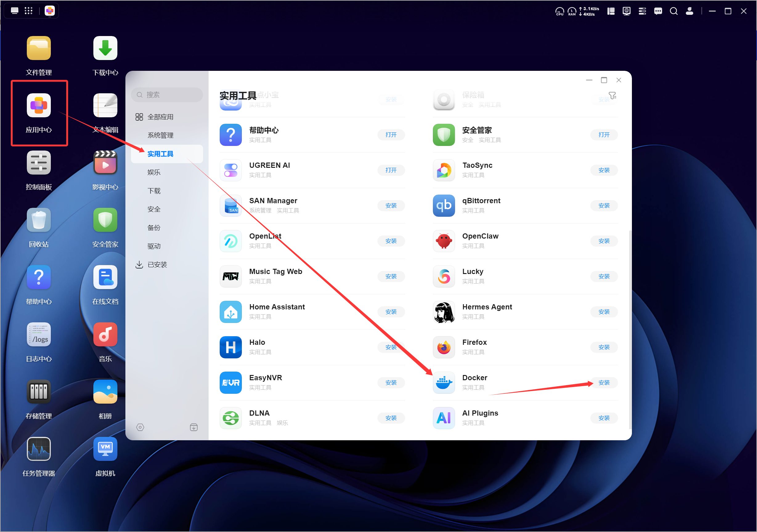Click the qBittorrent app icon

point(444,206)
